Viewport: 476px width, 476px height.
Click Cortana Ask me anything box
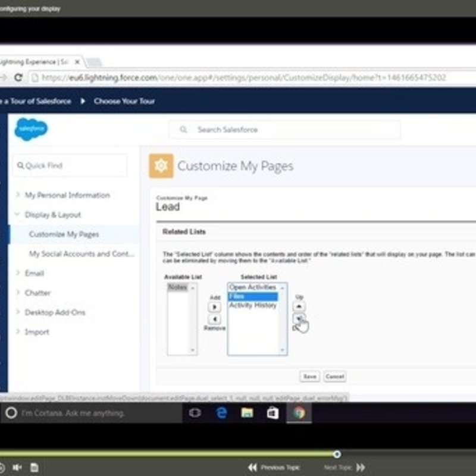(x=91, y=413)
